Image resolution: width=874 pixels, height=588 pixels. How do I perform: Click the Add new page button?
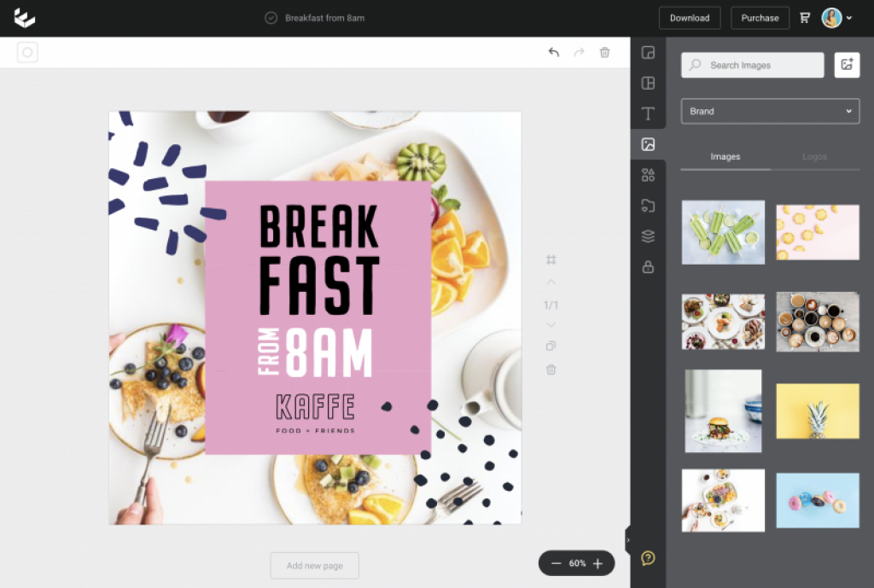click(314, 566)
